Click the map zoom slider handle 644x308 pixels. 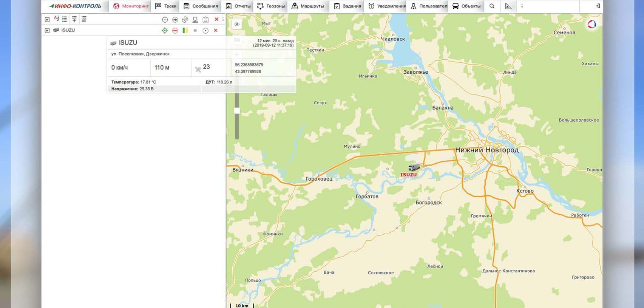click(237, 111)
